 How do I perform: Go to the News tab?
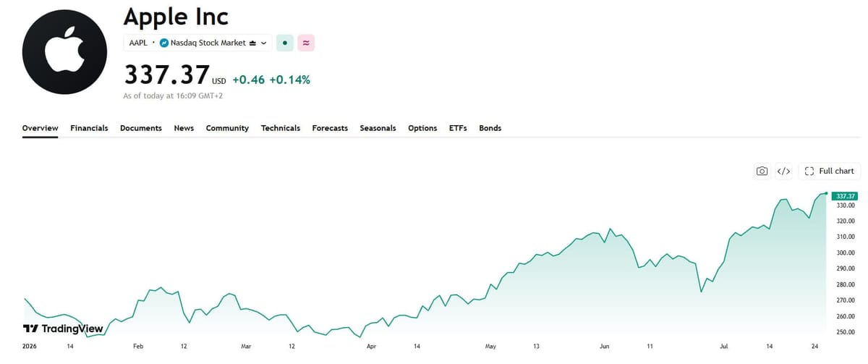pos(184,128)
